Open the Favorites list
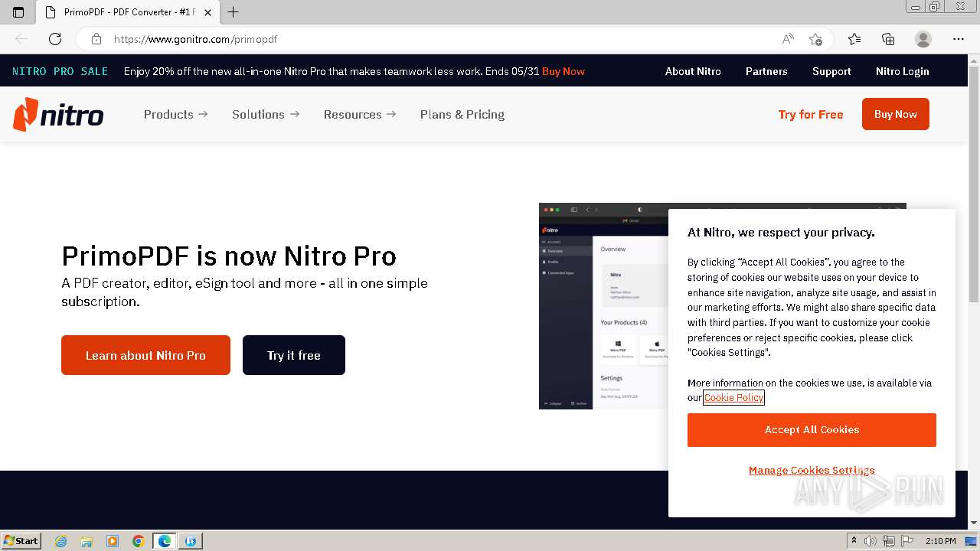Screen dimensions: 980x551 (x=854, y=39)
